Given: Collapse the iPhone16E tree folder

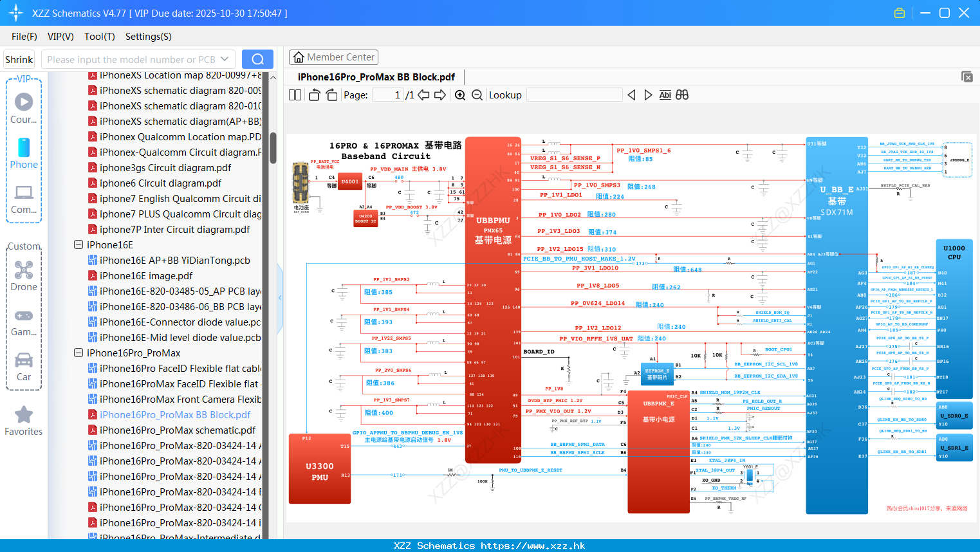Looking at the screenshot, I should pyautogui.click(x=79, y=244).
